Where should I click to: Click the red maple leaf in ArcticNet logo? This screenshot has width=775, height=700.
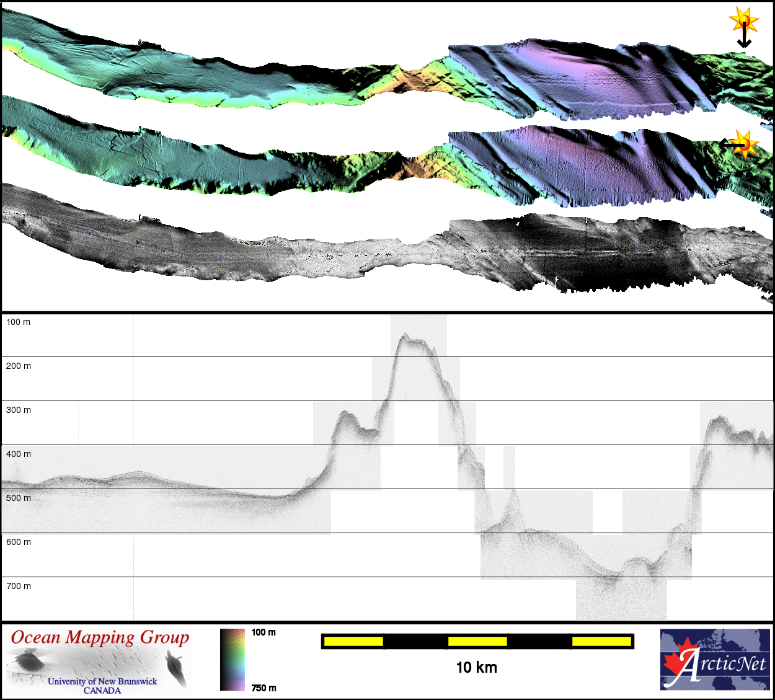pyautogui.click(x=678, y=663)
